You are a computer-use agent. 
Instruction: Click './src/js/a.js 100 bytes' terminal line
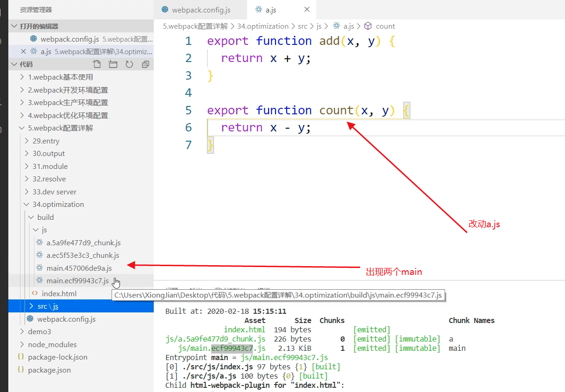click(246, 376)
